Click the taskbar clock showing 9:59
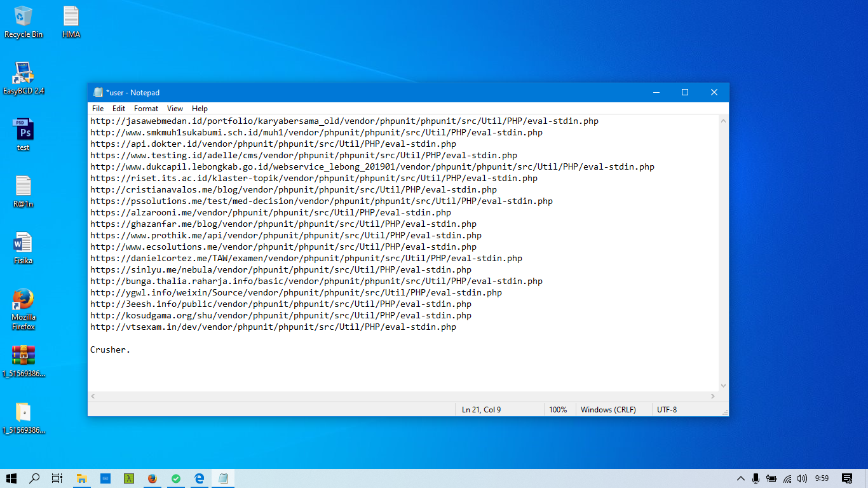Viewport: 868px width, 488px height. click(x=822, y=478)
